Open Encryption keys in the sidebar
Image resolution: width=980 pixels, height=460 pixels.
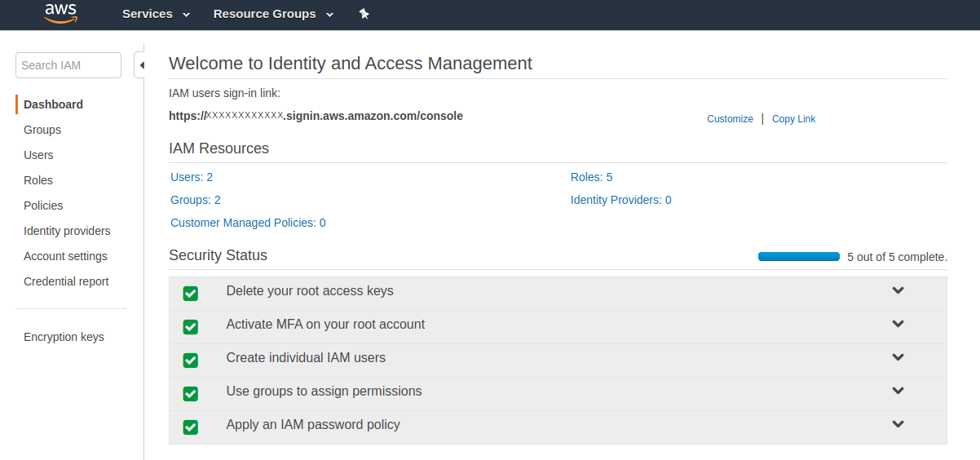point(64,337)
